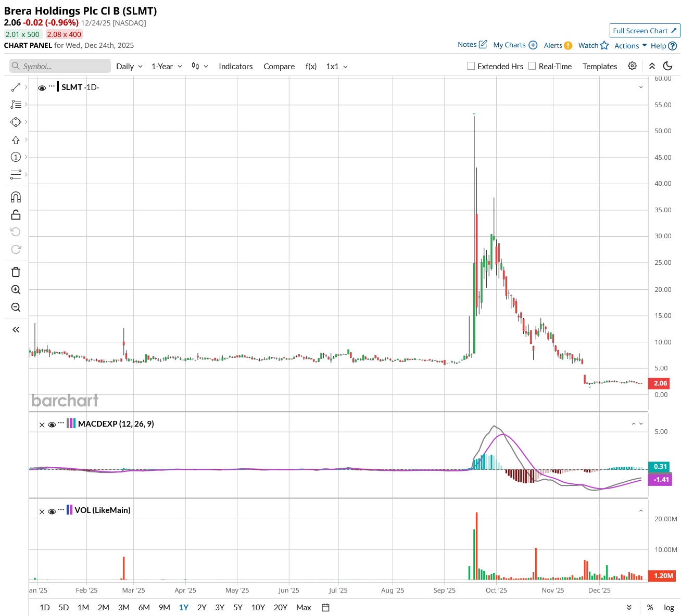Viewport: 681px width, 616px height.
Task: Open the Daily frequency dropdown
Action: [129, 66]
